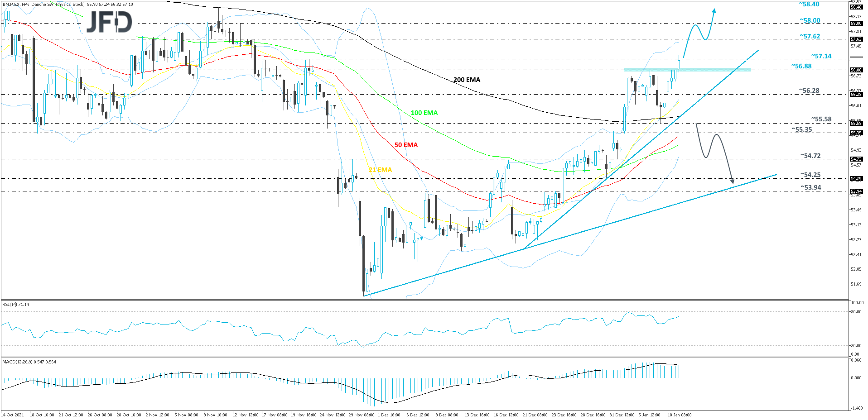Click the ~55.58 support level label
This screenshot has width=868, height=420.
(x=821, y=119)
